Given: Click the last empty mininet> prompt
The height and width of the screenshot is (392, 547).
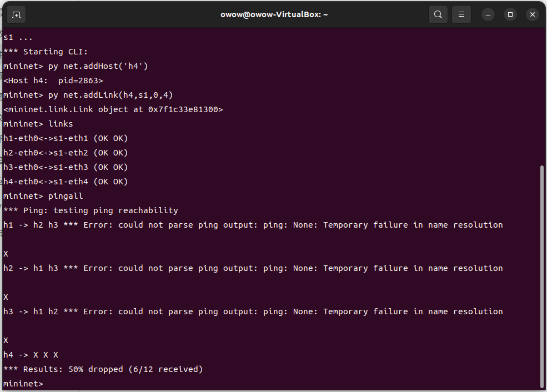Looking at the screenshot, I should click(x=23, y=384).
